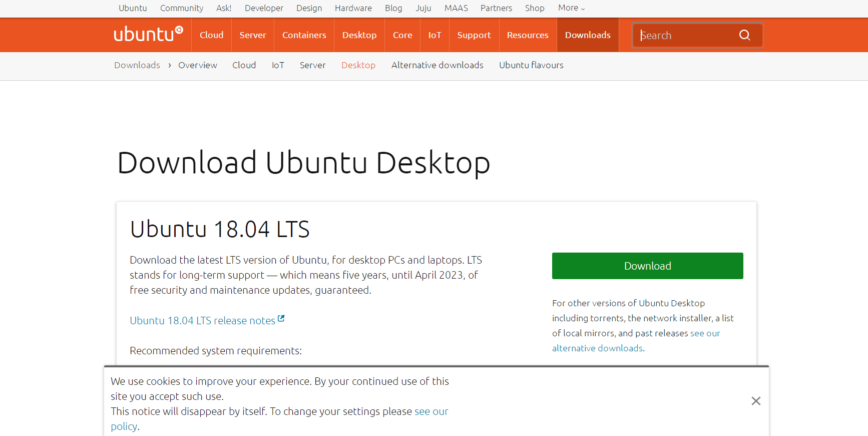Open Desktop in the orange navigation bar
868x436 pixels.
click(x=359, y=35)
